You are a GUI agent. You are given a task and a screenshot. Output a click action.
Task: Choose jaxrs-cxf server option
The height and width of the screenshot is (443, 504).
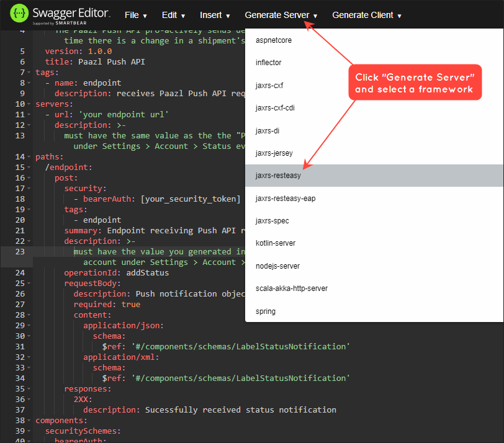tap(374, 86)
